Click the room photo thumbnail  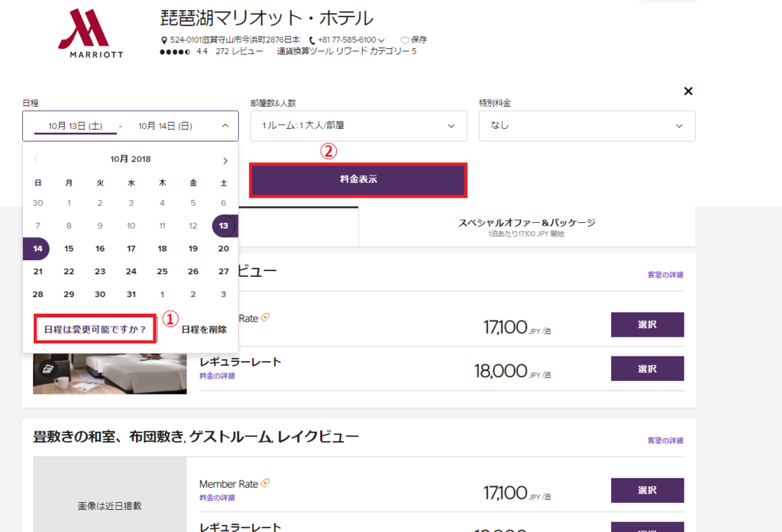pyautogui.click(x=110, y=374)
